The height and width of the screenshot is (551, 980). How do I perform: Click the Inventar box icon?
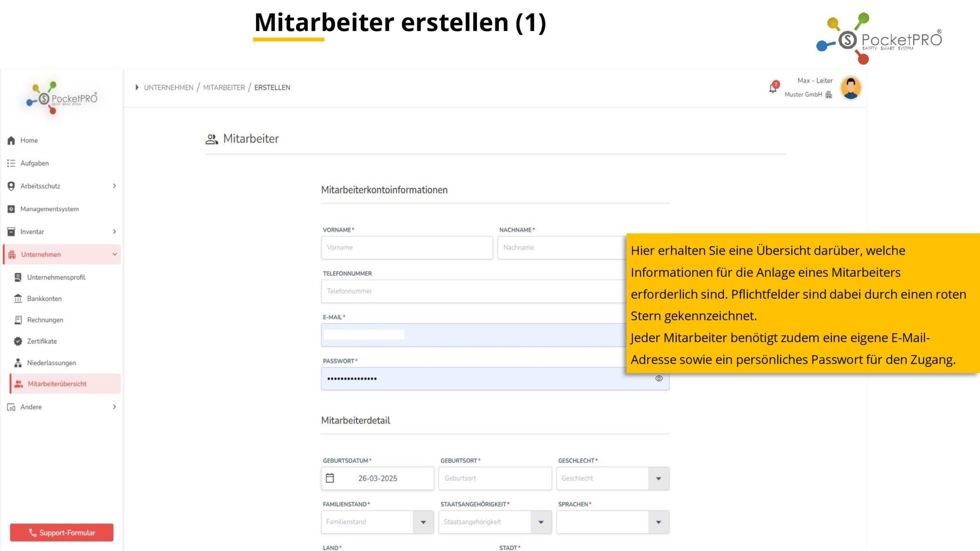[x=11, y=231]
